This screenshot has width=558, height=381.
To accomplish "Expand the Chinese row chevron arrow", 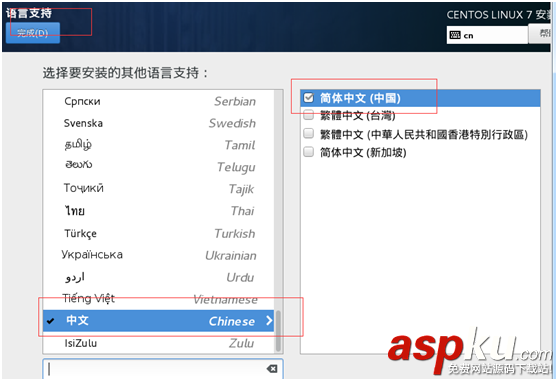I will click(269, 321).
